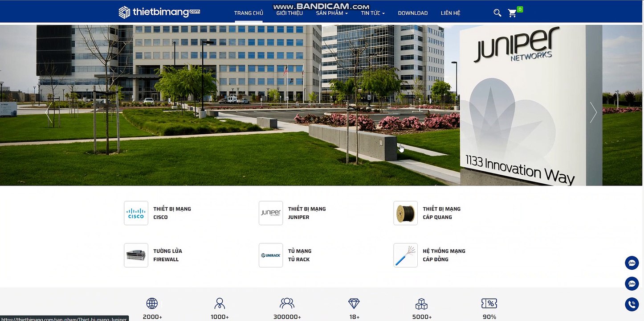Open the THIẾT BỊ MẠNG CÁP QUANG link
Screen dimensions: 644x321
click(x=442, y=213)
